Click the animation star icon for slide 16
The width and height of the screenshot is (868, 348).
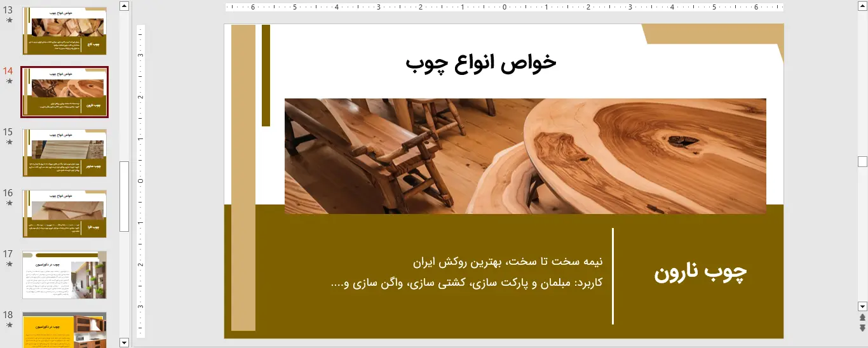click(x=9, y=203)
